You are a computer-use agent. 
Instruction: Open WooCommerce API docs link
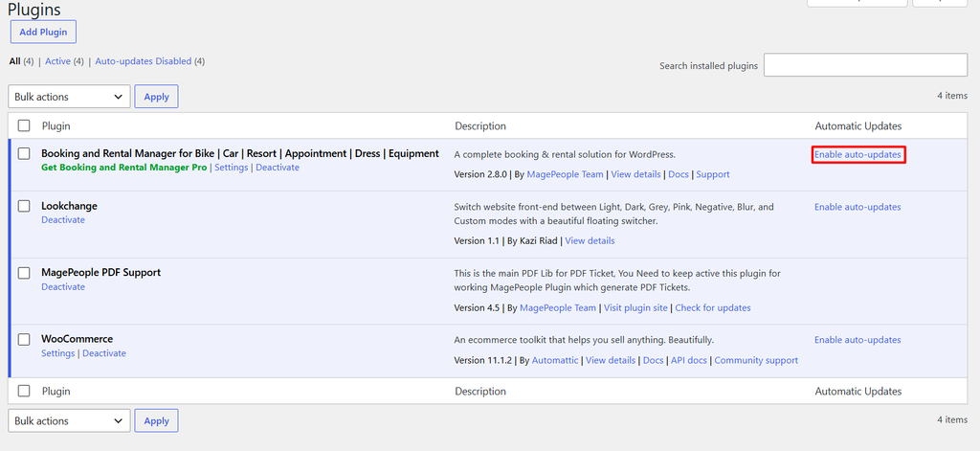click(689, 360)
